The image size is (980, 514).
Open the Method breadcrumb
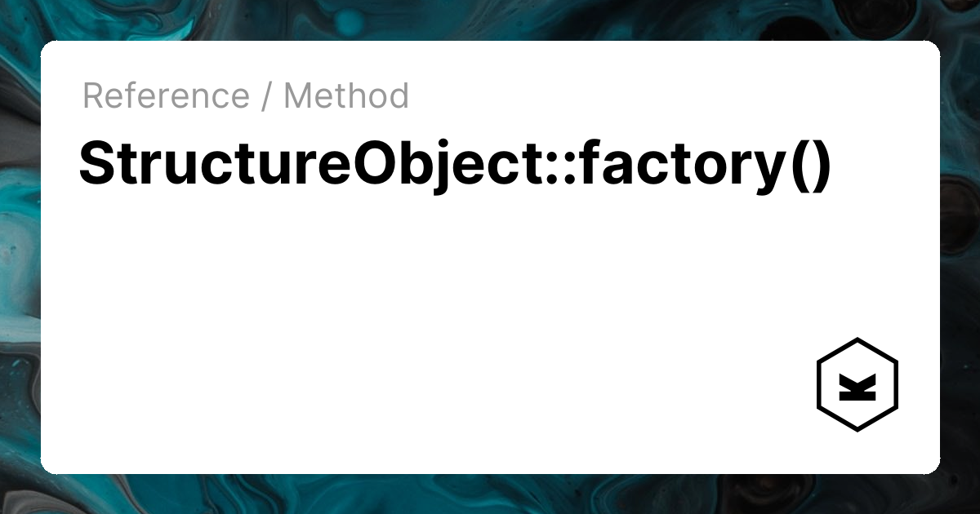pos(346,96)
